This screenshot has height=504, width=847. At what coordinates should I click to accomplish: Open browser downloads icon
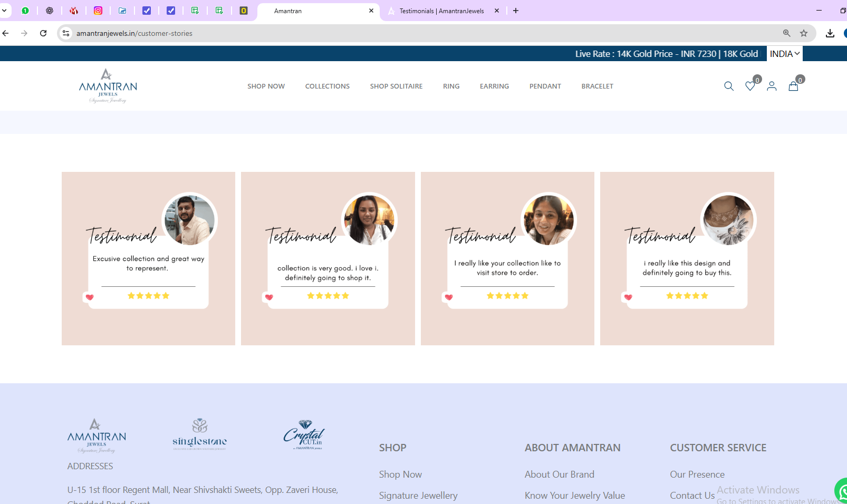tap(830, 33)
